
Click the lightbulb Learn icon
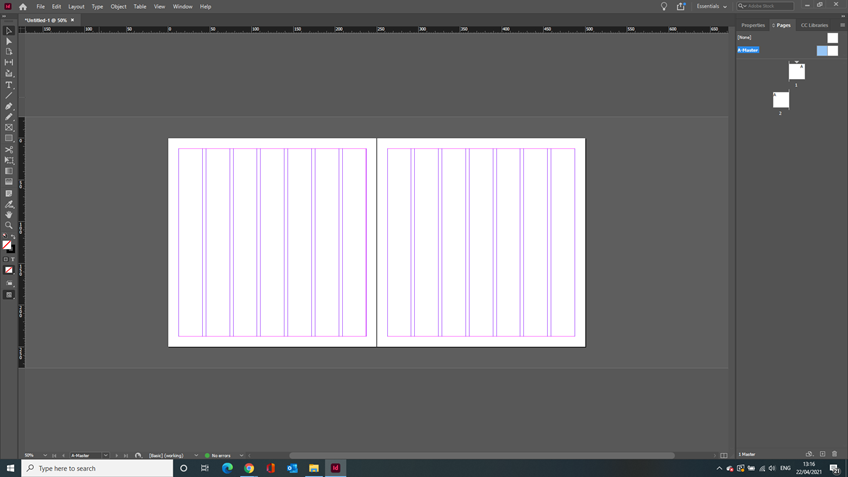pos(664,6)
